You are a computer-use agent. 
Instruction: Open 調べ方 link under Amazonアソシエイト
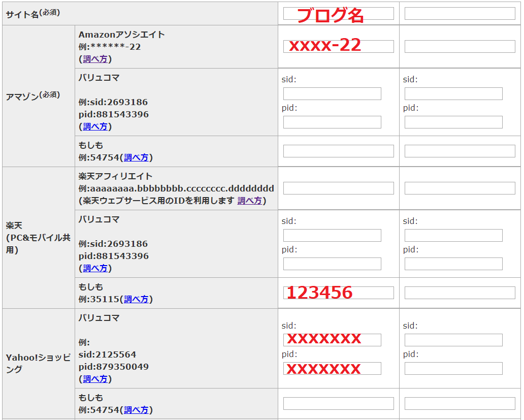pyautogui.click(x=95, y=59)
